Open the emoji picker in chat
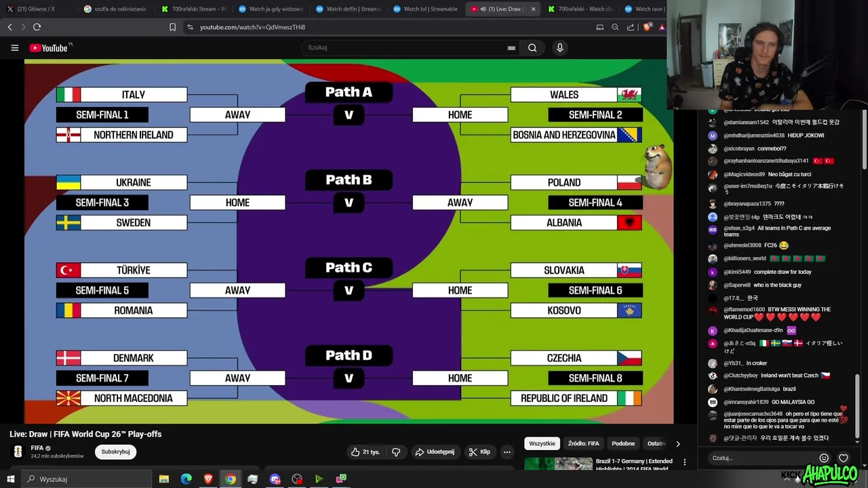The width and height of the screenshot is (868, 488). click(x=824, y=458)
